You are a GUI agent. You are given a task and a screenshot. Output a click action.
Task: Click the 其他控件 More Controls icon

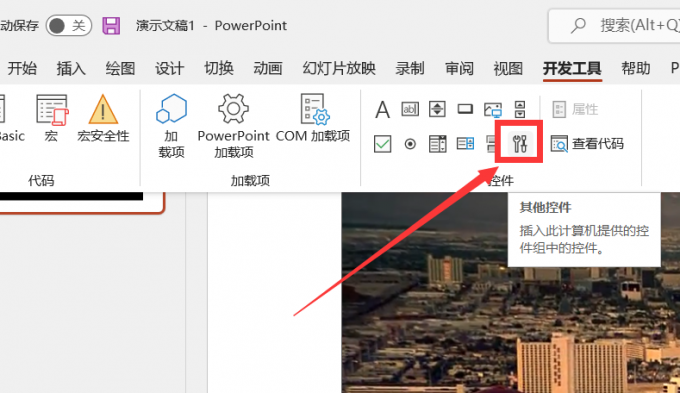coord(520,143)
